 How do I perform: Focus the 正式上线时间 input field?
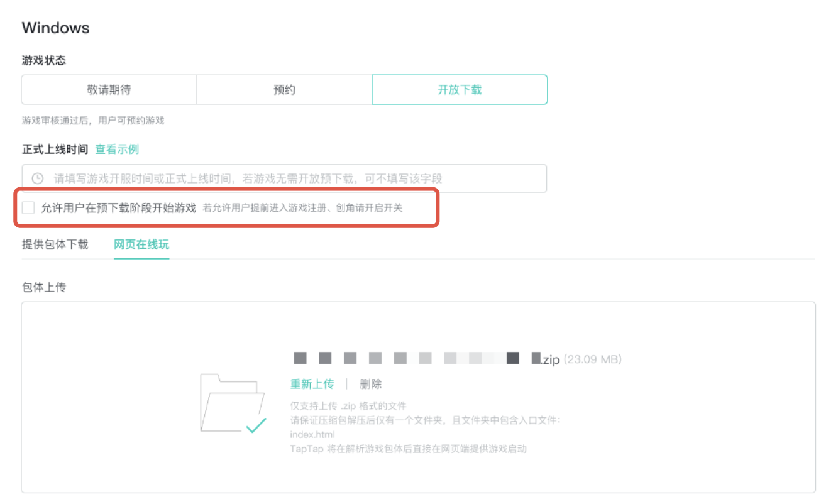point(295,178)
